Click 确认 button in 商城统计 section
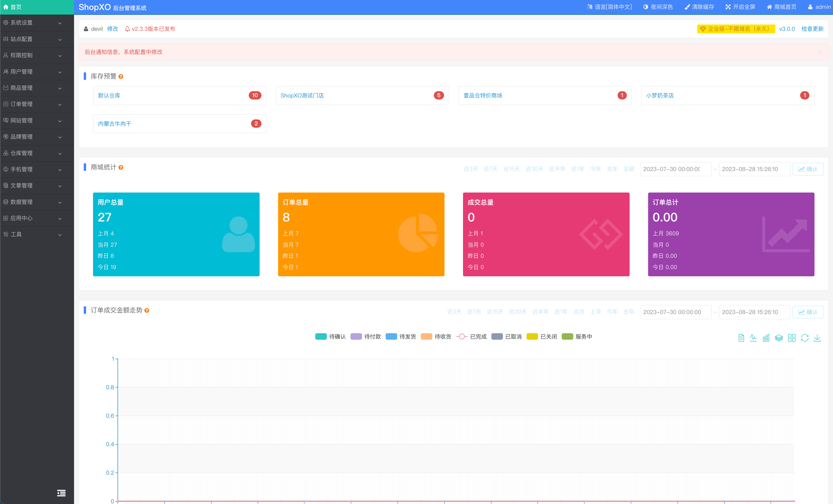This screenshot has width=833, height=504. (808, 169)
